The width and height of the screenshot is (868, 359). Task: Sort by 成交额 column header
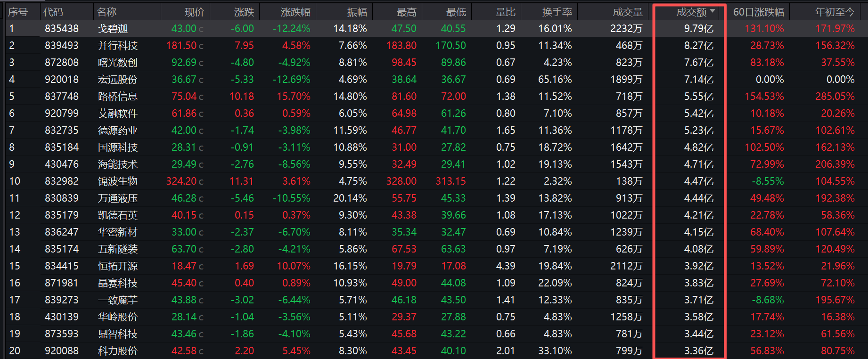tap(691, 12)
